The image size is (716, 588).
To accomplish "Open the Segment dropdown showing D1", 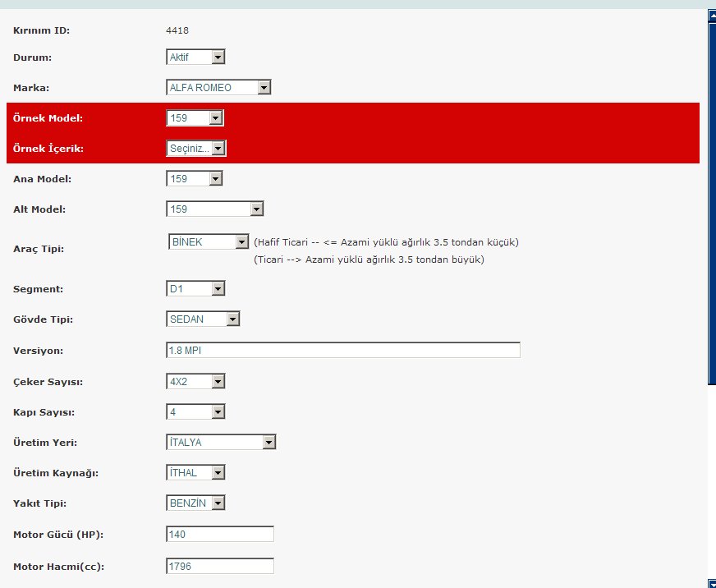I will pyautogui.click(x=195, y=289).
